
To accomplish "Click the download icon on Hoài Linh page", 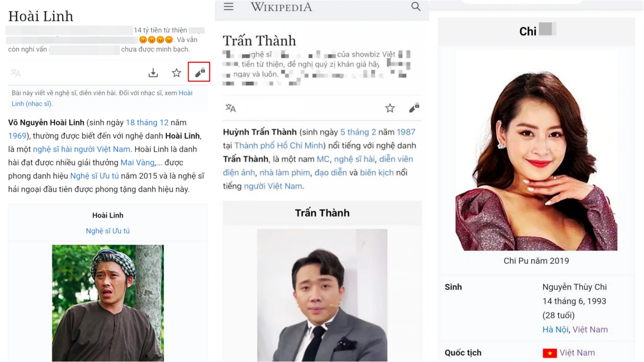I will [x=153, y=73].
